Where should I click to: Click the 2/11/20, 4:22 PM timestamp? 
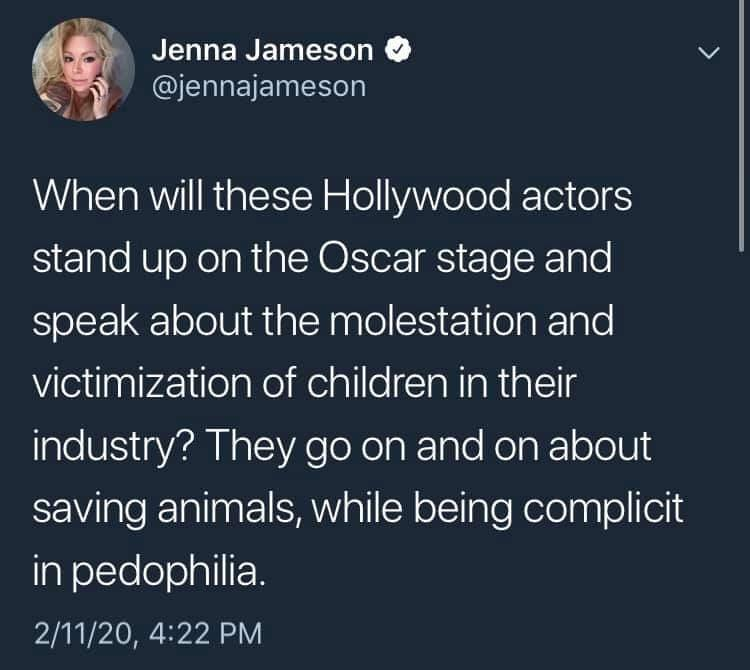(x=148, y=633)
